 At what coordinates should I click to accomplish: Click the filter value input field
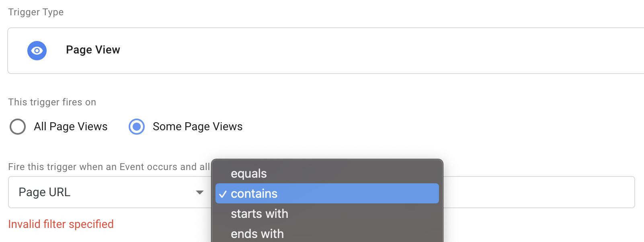(x=539, y=192)
